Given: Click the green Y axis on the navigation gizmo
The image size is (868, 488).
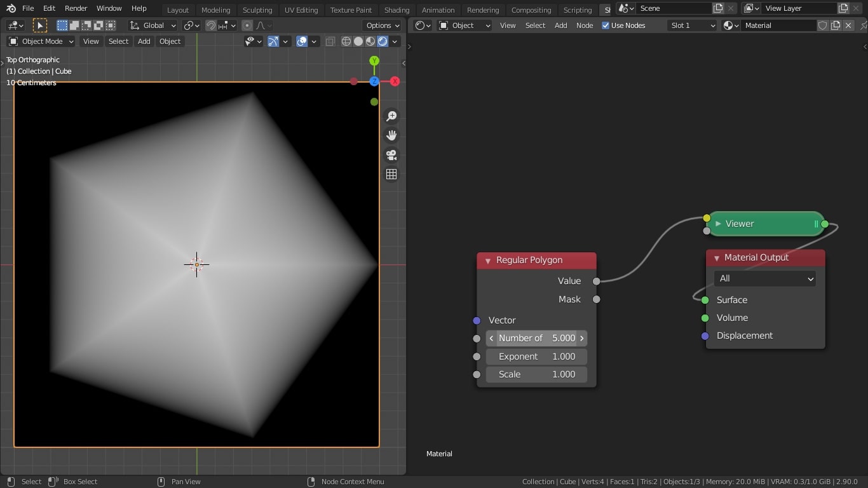Looking at the screenshot, I should 374,60.
